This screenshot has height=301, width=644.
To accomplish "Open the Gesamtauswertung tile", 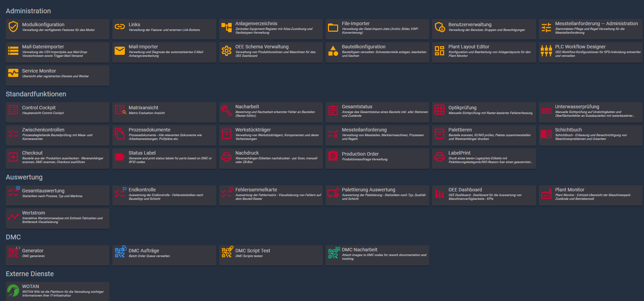I will click(x=57, y=195).
